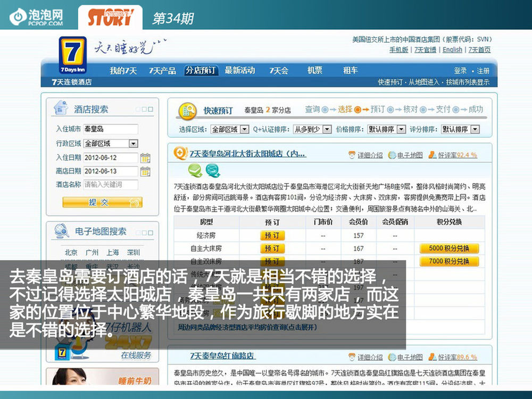
Task: Click the globe icon beside 电子地图搜索
Action: point(62,231)
